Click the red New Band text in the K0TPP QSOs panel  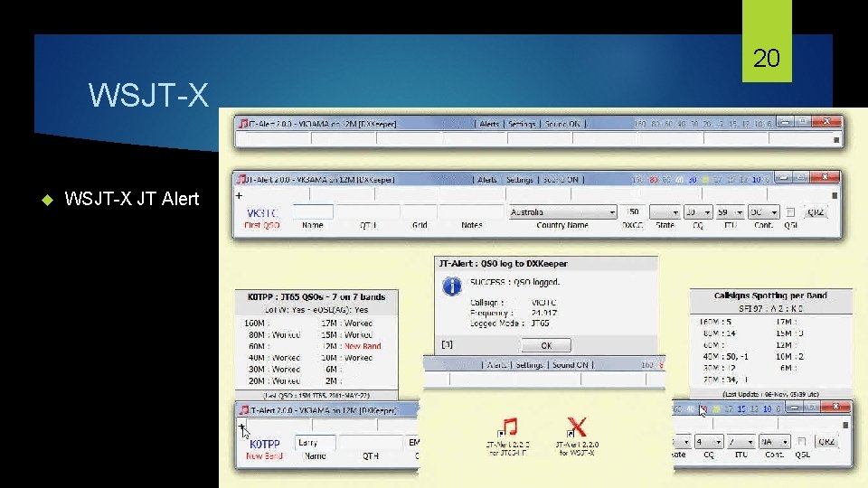(x=363, y=346)
